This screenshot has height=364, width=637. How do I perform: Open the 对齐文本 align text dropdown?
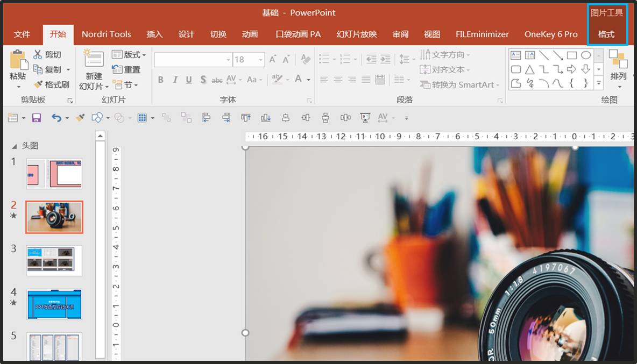pyautogui.click(x=444, y=69)
